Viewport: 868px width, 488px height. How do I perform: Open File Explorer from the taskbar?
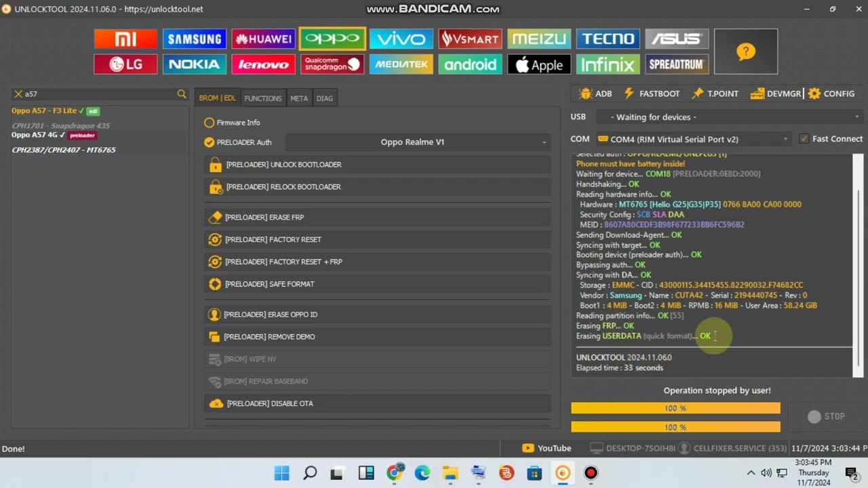pos(450,473)
